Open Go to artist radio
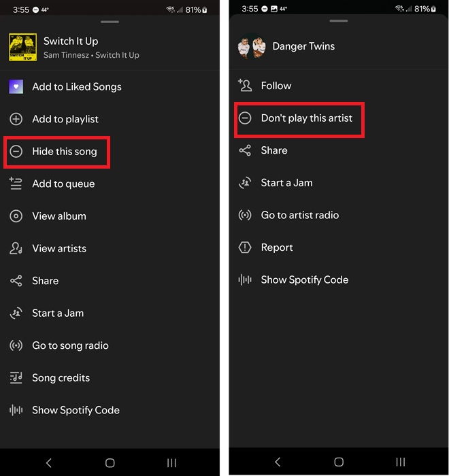Viewport: 449px width, 476px height. 300,215
